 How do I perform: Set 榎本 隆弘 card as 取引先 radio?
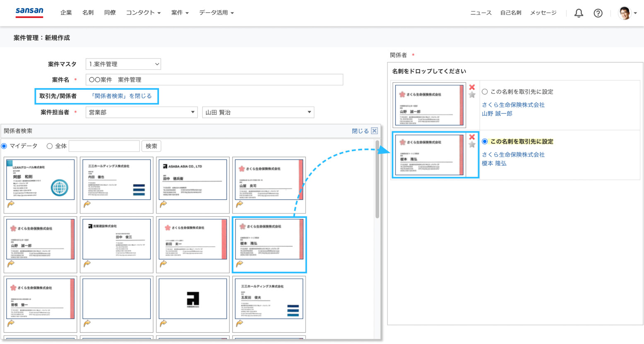pos(485,141)
